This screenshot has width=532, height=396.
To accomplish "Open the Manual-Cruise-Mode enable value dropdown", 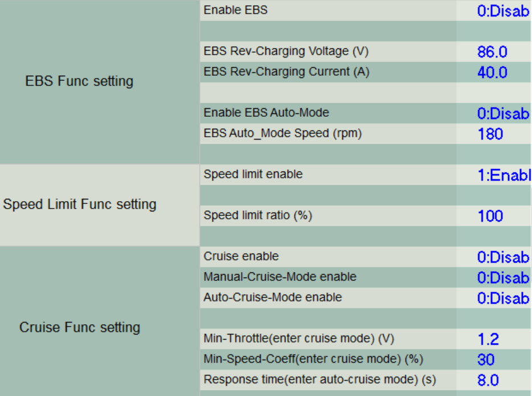I will pyautogui.click(x=502, y=277).
